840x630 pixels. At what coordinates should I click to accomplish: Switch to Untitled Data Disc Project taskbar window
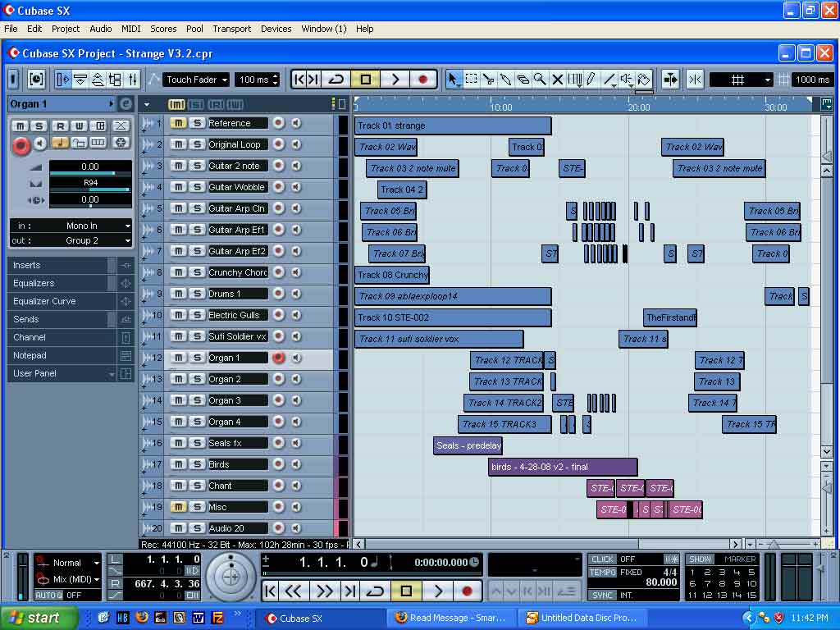point(583,619)
